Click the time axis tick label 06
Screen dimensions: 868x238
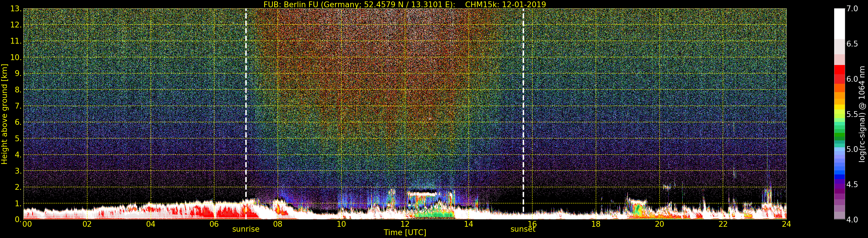214,224
